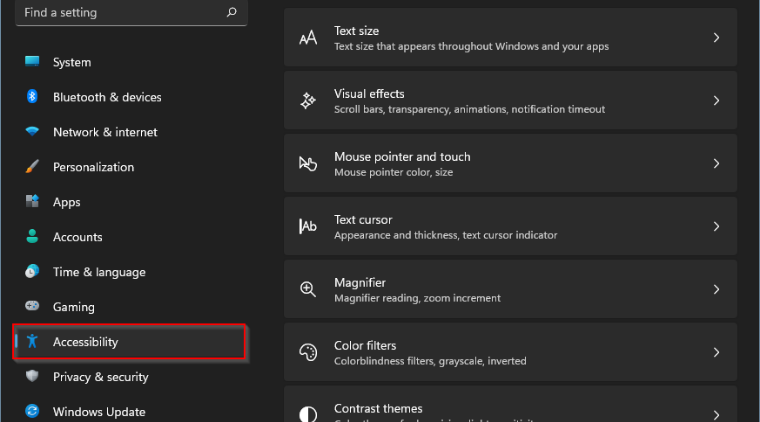Click in the Find a setting field
760x422 pixels.
(x=131, y=13)
